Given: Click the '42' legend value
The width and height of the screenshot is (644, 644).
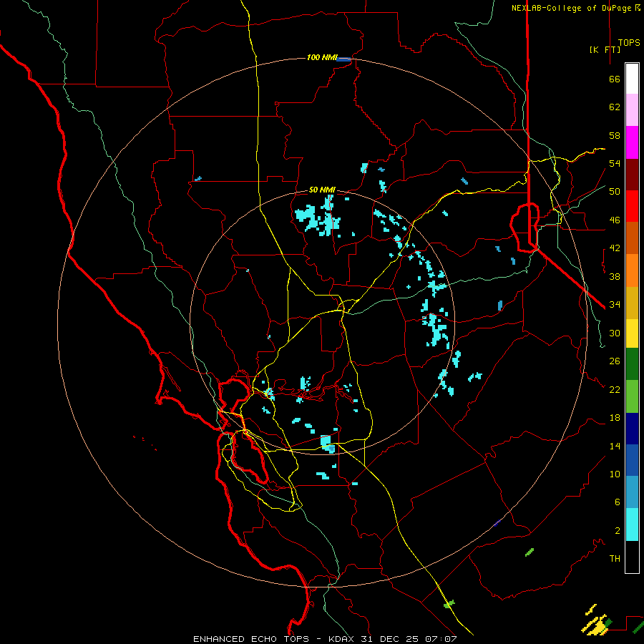Looking at the screenshot, I should click(615, 248).
